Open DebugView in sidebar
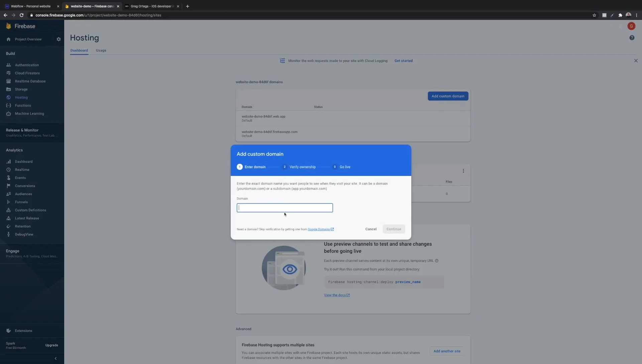Image resolution: width=642 pixels, height=364 pixels. point(24,234)
